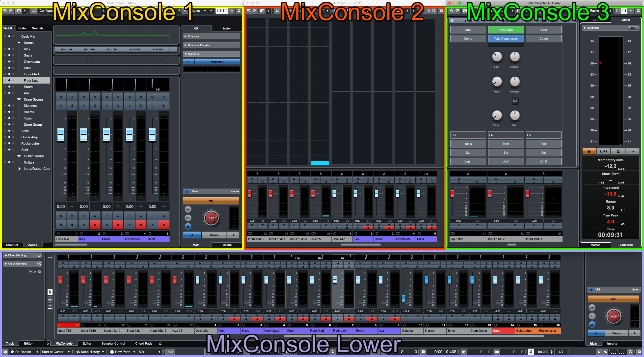The width and height of the screenshot is (644, 357).
Task: Reset the loudness meter measurement
Action: pyautogui.click(x=632, y=151)
